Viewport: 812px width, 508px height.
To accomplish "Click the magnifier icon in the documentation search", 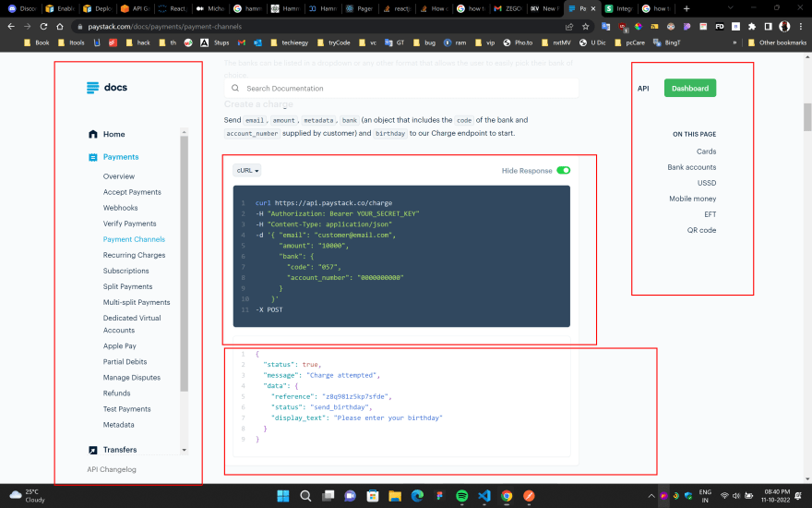I will (235, 88).
